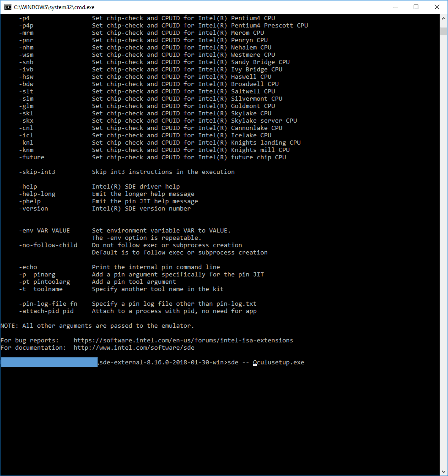Click the -skip-int3 option text

click(37, 172)
